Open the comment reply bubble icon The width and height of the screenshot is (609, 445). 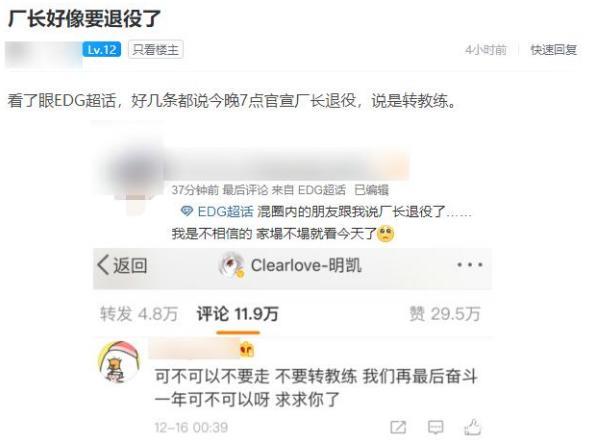click(x=435, y=427)
